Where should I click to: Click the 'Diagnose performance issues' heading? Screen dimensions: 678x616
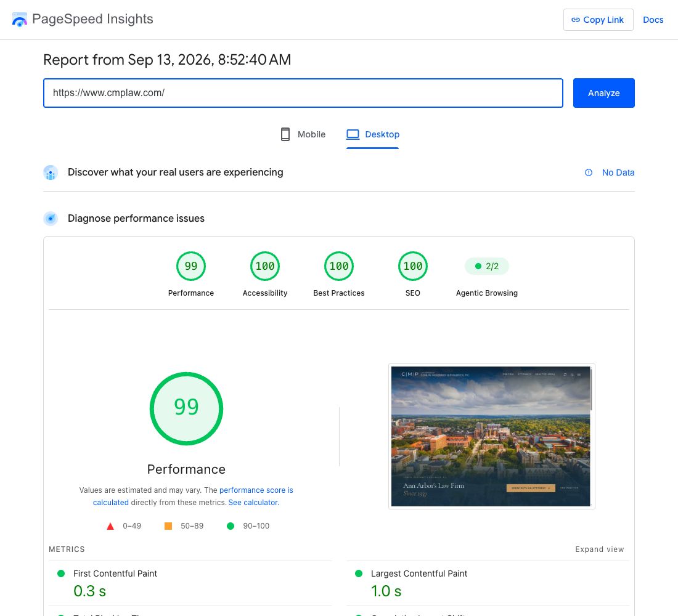click(136, 219)
